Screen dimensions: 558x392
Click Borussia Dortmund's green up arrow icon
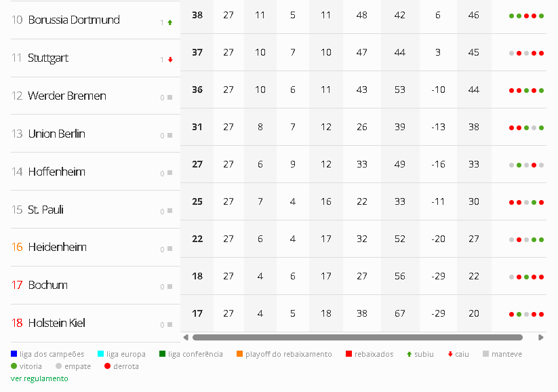click(170, 22)
